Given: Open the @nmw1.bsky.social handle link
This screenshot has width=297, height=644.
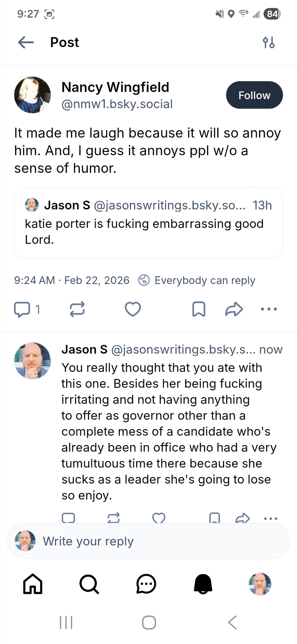Looking at the screenshot, I should click(117, 104).
